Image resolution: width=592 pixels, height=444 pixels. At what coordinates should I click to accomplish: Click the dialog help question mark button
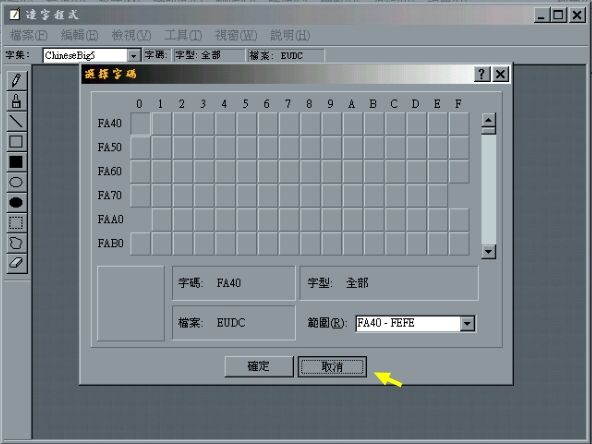482,74
